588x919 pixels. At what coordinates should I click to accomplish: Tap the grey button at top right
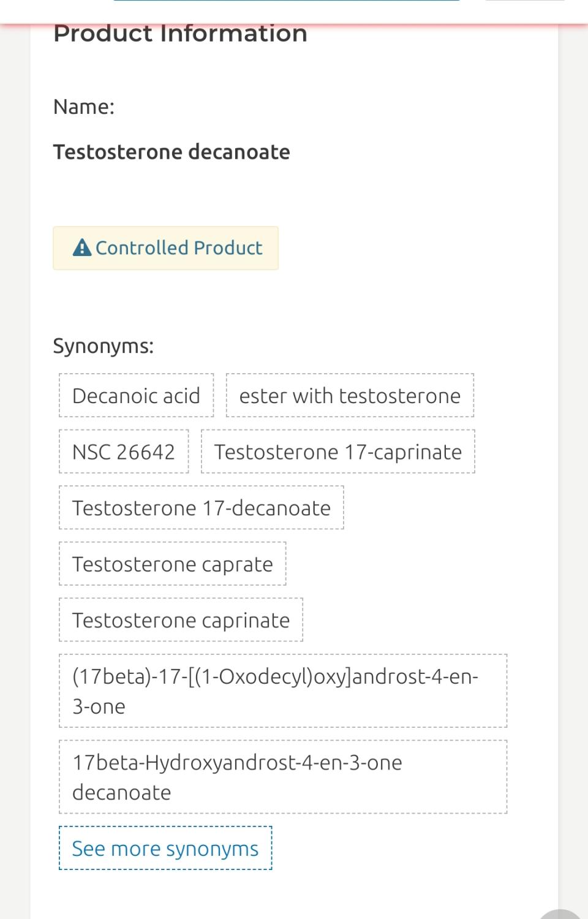tap(524, 1)
